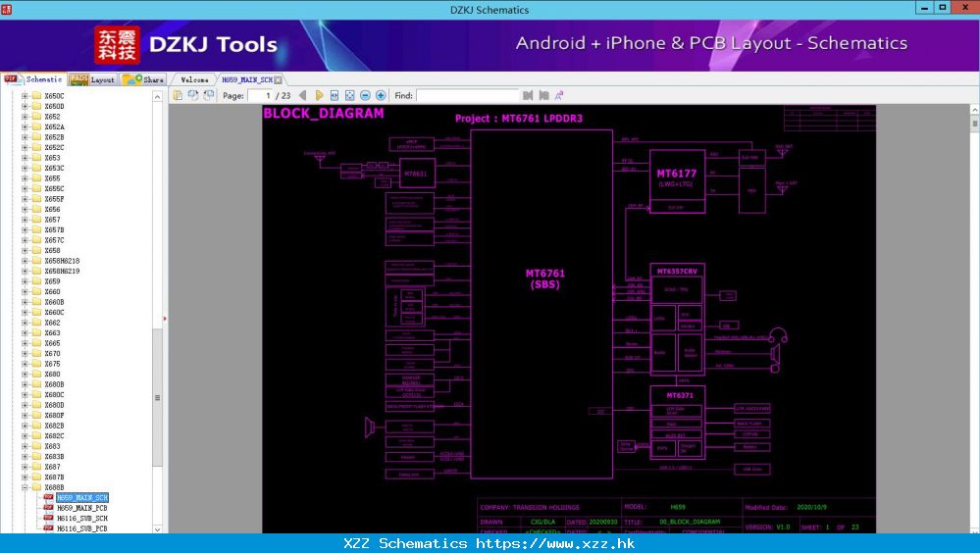Image resolution: width=980 pixels, height=553 pixels.
Task: Click the X650C folder icon
Action: (x=36, y=96)
